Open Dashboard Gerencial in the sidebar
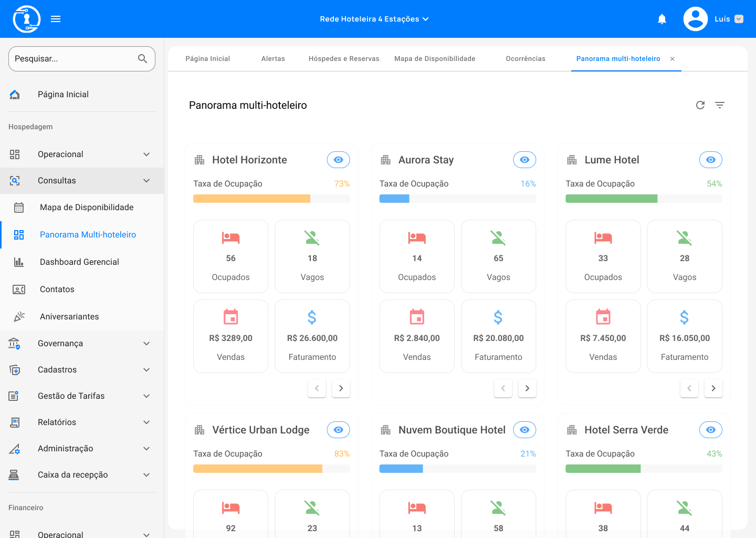 coord(79,262)
